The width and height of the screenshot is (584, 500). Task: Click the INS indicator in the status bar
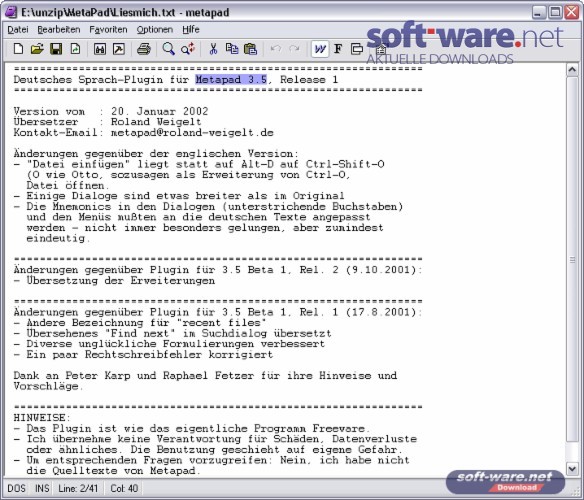pos(42,488)
